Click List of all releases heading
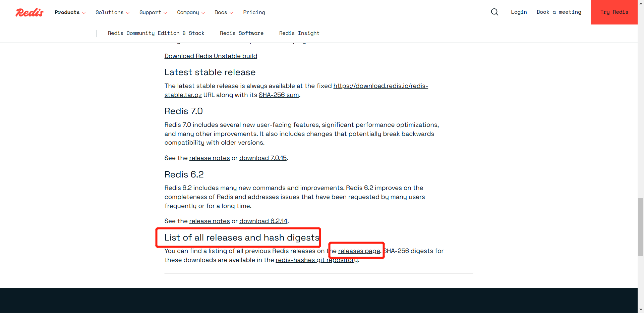Image resolution: width=644 pixels, height=313 pixels. point(242,238)
